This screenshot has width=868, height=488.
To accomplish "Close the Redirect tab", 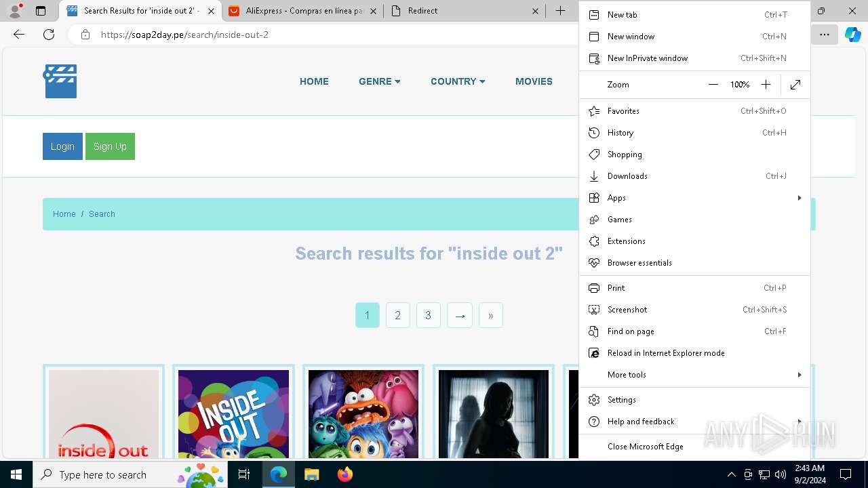I will tap(535, 11).
